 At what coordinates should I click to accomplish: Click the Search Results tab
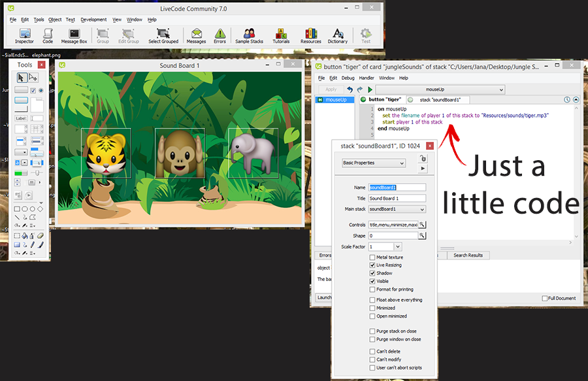(x=468, y=255)
